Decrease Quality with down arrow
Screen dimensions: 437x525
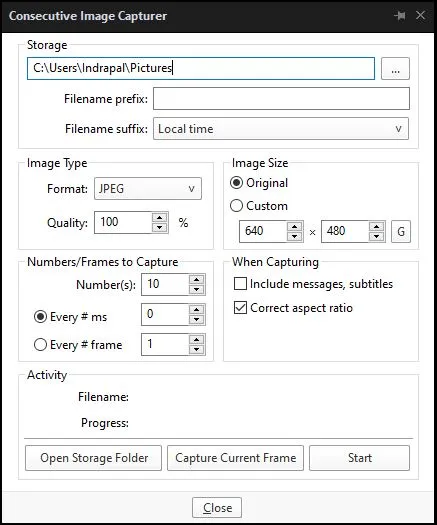tap(160, 227)
